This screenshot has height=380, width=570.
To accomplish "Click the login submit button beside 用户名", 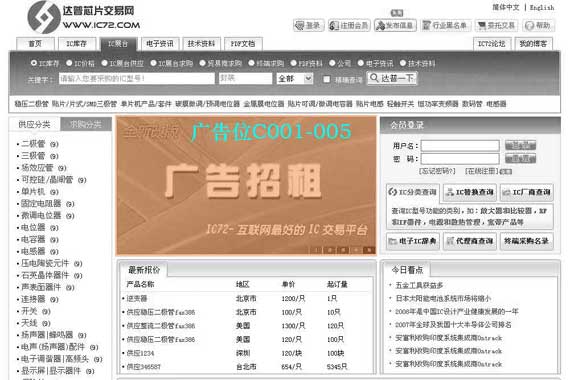I will pos(520,145).
